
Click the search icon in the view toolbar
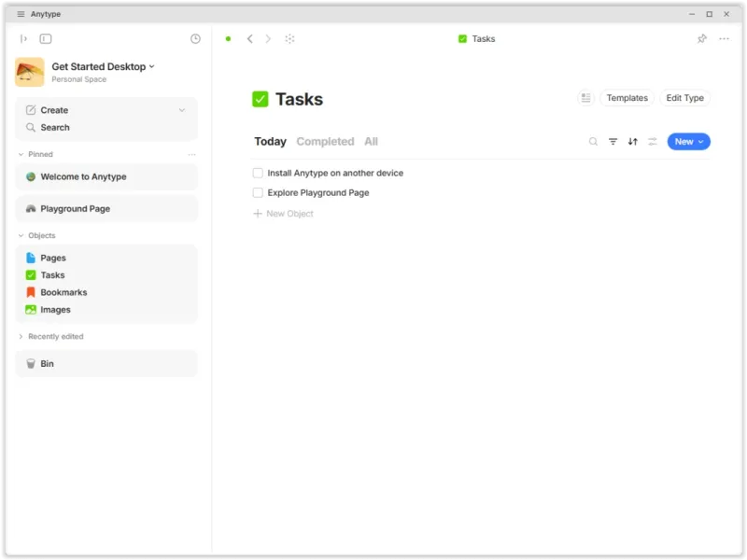(593, 142)
